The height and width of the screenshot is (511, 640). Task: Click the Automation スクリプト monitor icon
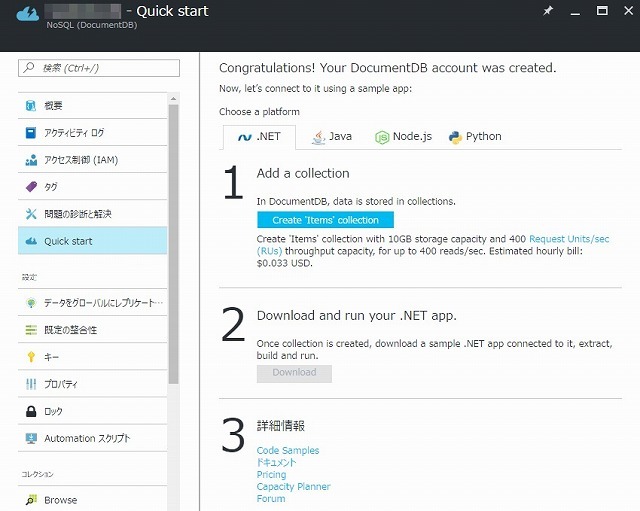tap(31, 438)
